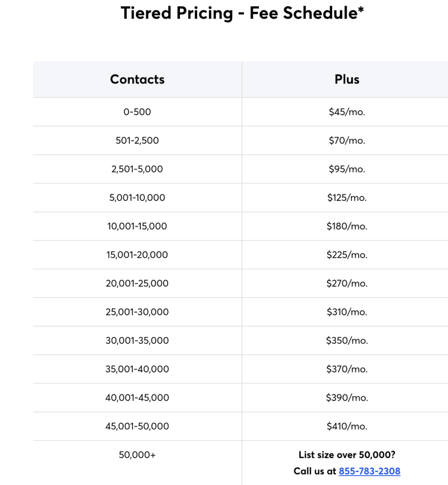This screenshot has width=448, height=485.
Task: Select the 45,001-50,000 contacts tier
Action: [x=137, y=426]
